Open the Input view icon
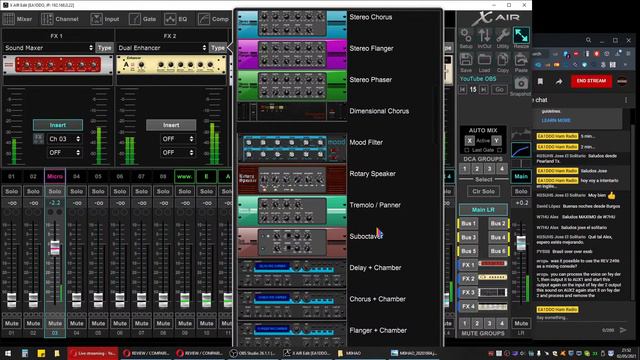The width and height of the screenshot is (640, 360). click(96, 19)
